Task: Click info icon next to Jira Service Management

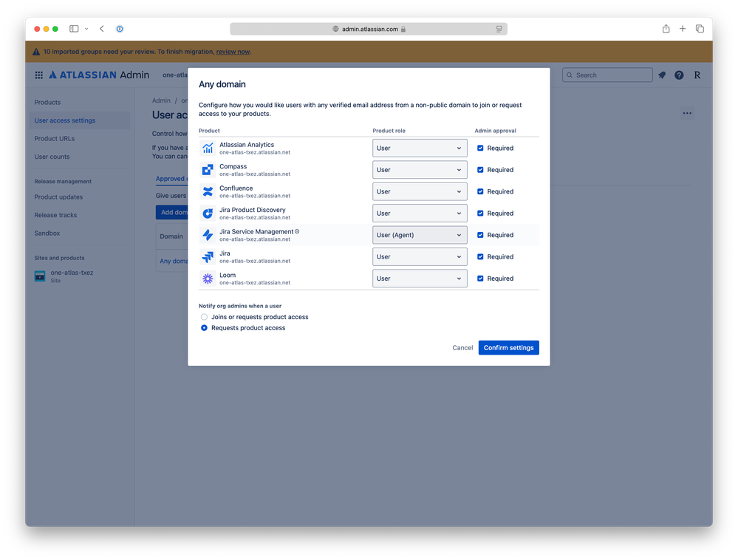Action: point(297,231)
